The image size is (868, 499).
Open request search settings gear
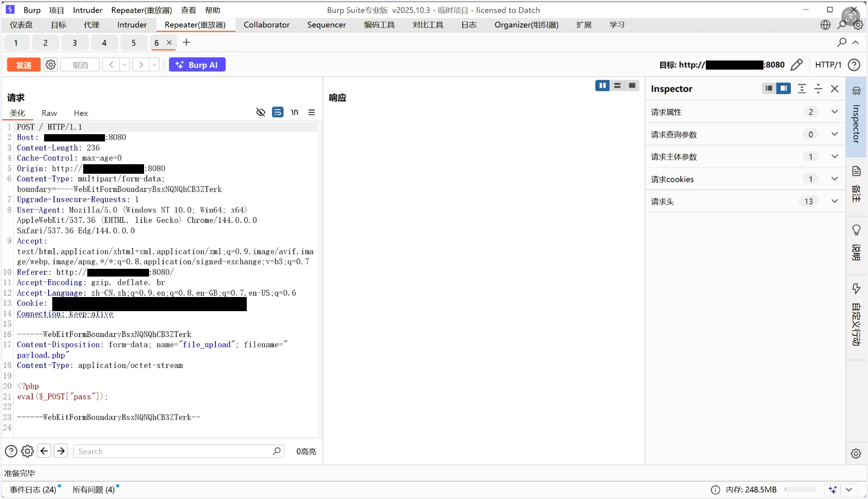[27, 451]
